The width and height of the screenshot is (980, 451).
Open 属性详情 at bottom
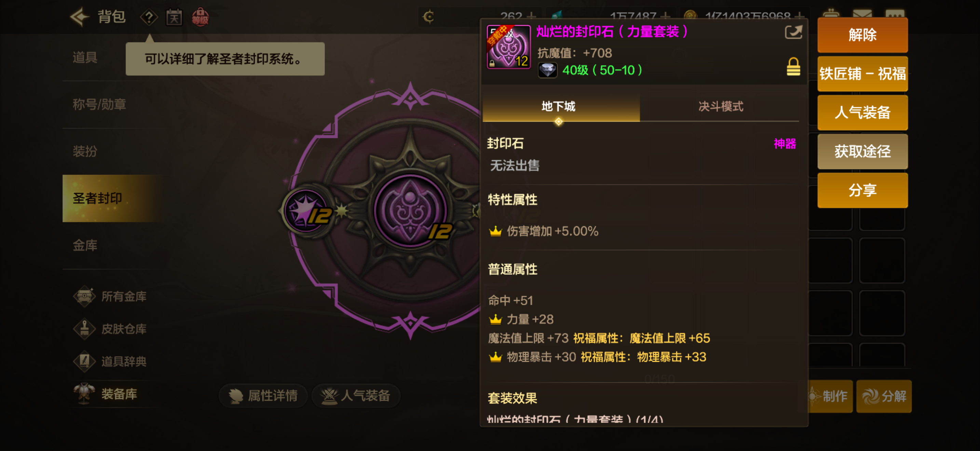click(263, 396)
